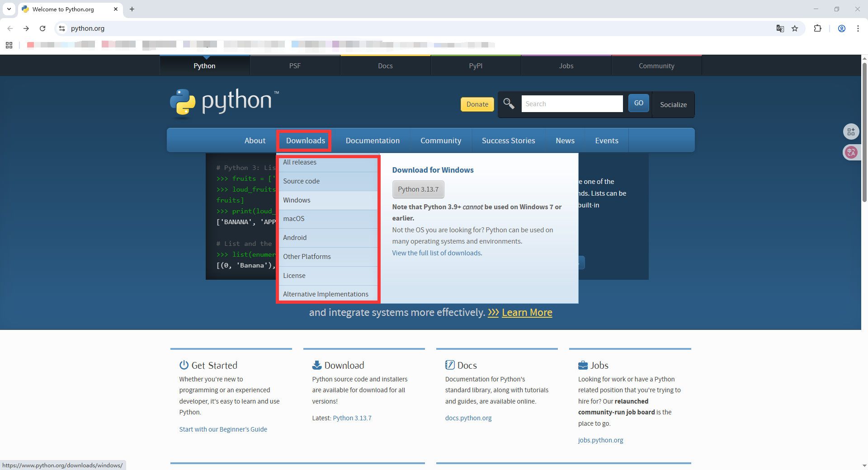
Task: Select Alternative Implementations from Downloads menu
Action: [x=328, y=294]
